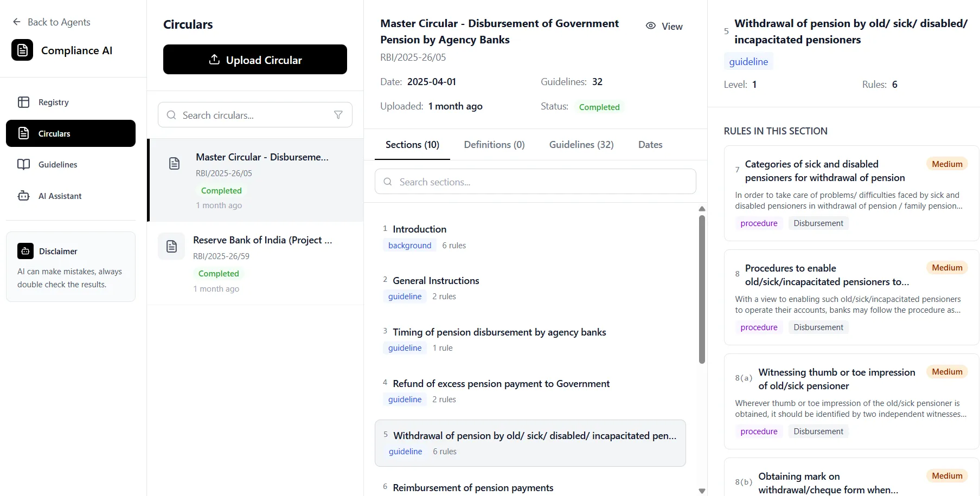Click the scrollbar down arrow in sections list
The height and width of the screenshot is (496, 980).
click(701, 491)
